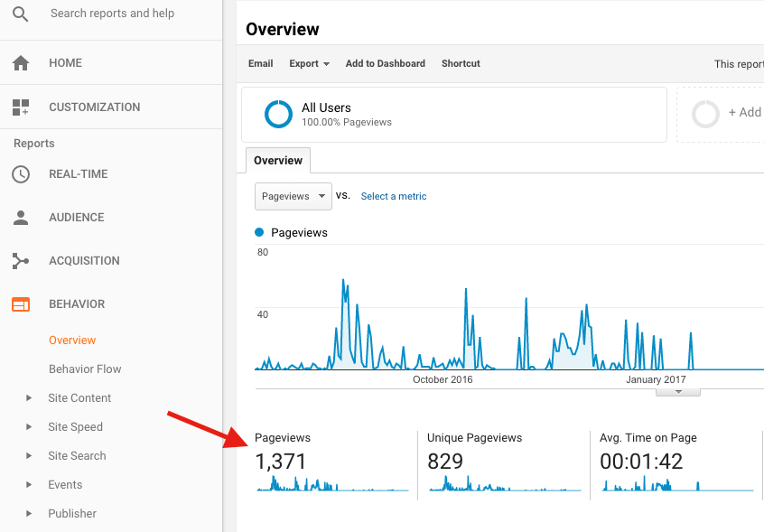Image resolution: width=764 pixels, height=532 pixels.
Task: Open the Audience report via person icon
Action: point(22,217)
